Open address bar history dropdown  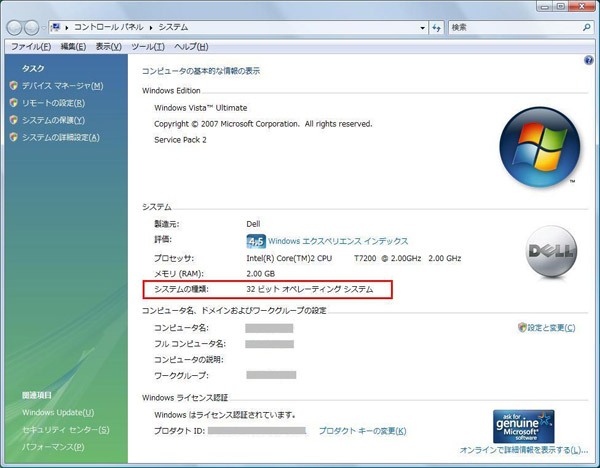(422, 28)
